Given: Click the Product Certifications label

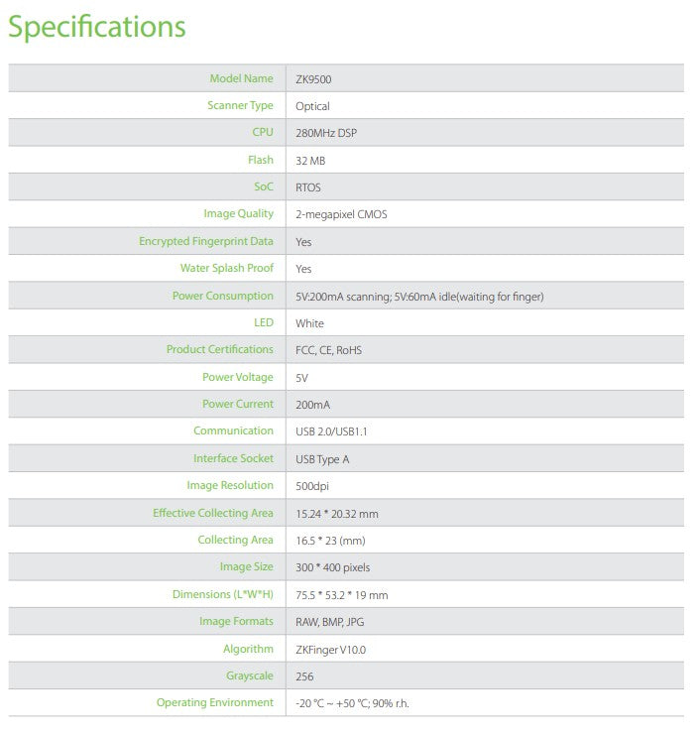Looking at the screenshot, I should [220, 349].
